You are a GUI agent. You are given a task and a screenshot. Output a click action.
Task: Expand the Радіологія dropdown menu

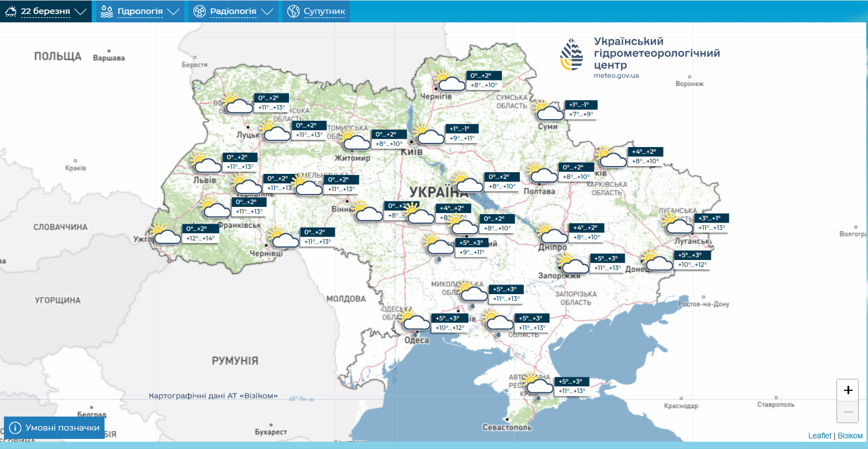pyautogui.click(x=234, y=11)
